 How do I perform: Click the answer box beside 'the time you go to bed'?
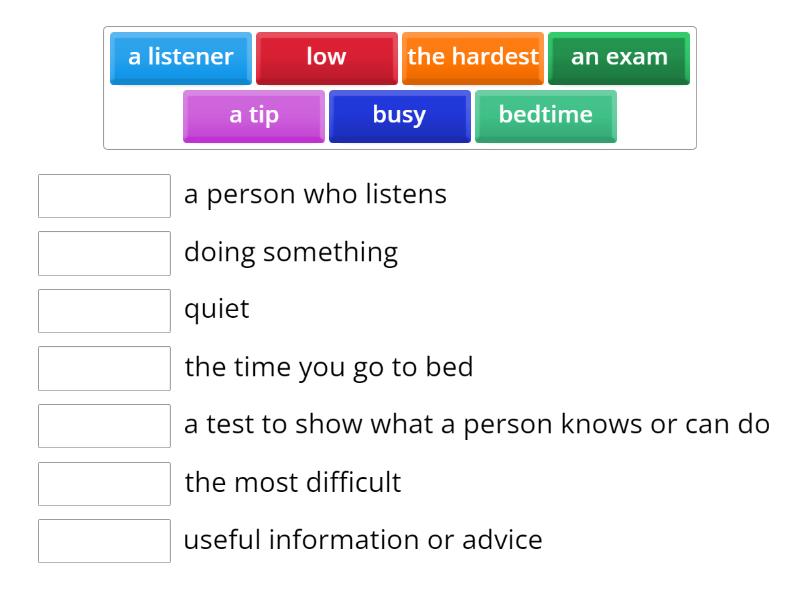point(104,368)
